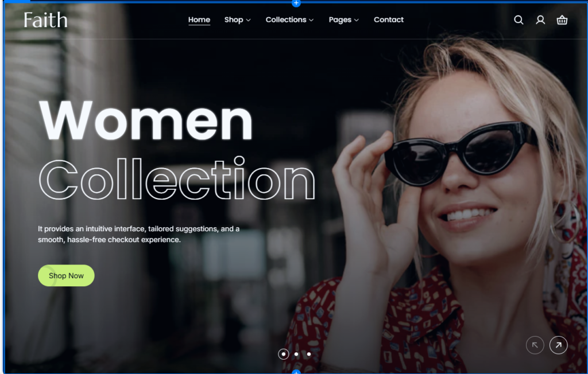
Task: Expand the Pages dropdown menu
Action: [344, 20]
